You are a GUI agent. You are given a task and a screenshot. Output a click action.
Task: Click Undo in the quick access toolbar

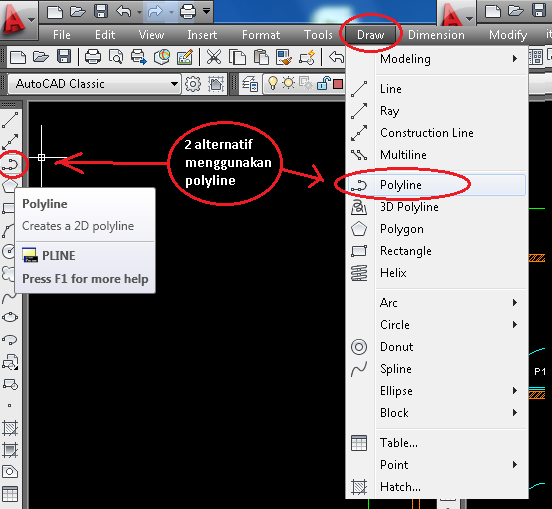[x=124, y=12]
